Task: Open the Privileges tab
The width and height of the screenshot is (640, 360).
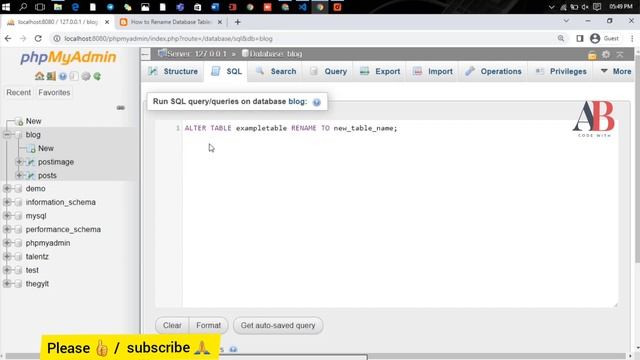Action: coord(561,71)
